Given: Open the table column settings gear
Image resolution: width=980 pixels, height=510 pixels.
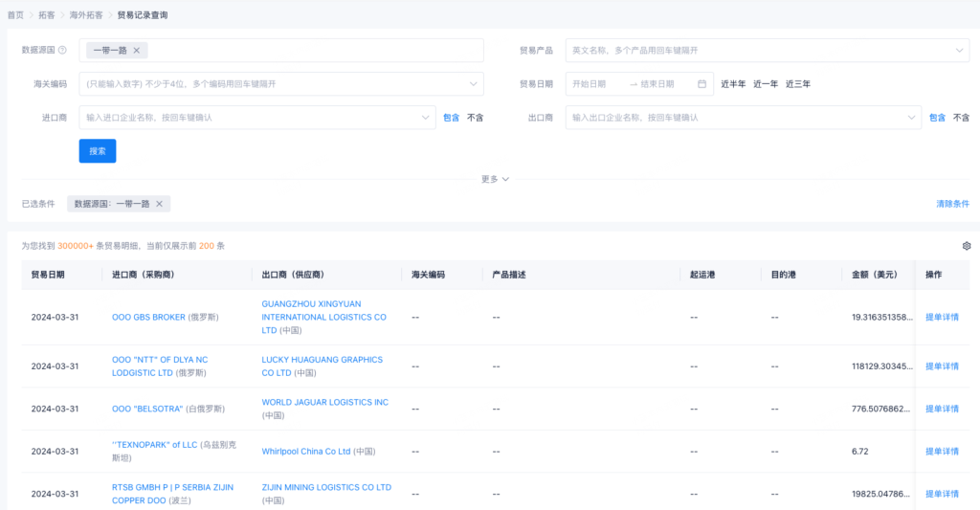Looking at the screenshot, I should tap(966, 246).
